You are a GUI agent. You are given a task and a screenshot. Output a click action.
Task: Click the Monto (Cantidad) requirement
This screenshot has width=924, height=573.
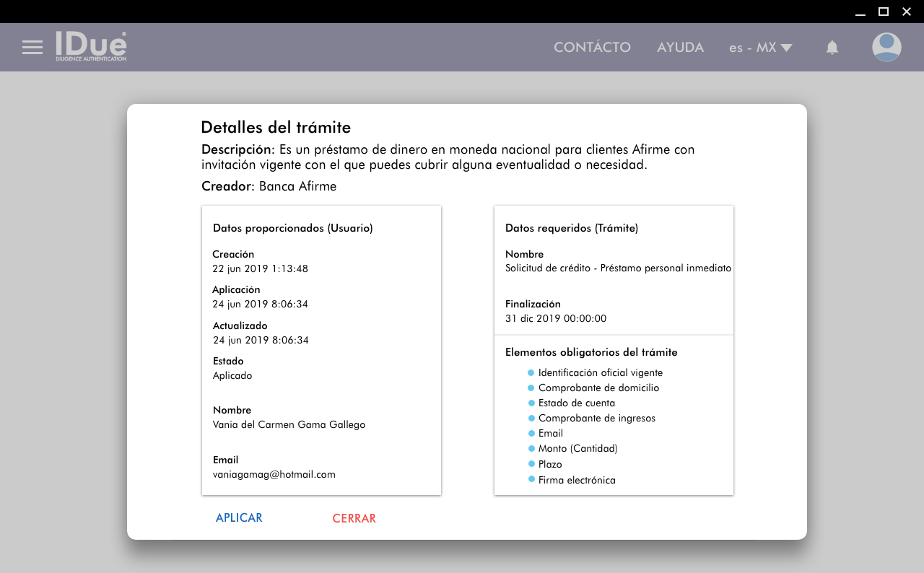pyautogui.click(x=577, y=449)
